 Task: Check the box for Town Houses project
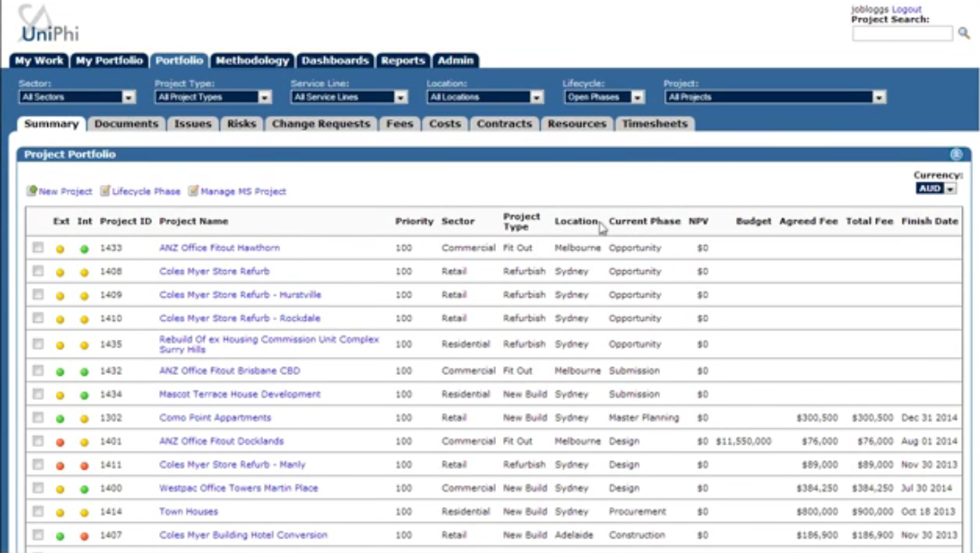click(38, 511)
